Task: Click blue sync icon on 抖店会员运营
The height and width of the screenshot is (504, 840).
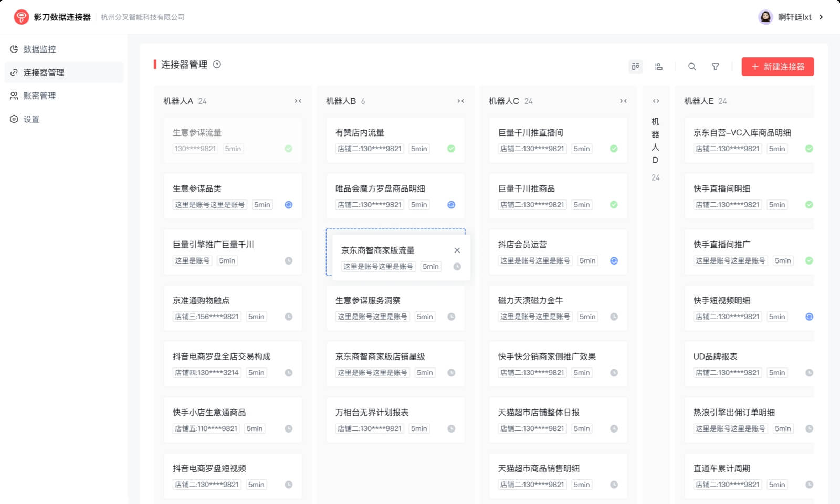Action: coord(614,261)
